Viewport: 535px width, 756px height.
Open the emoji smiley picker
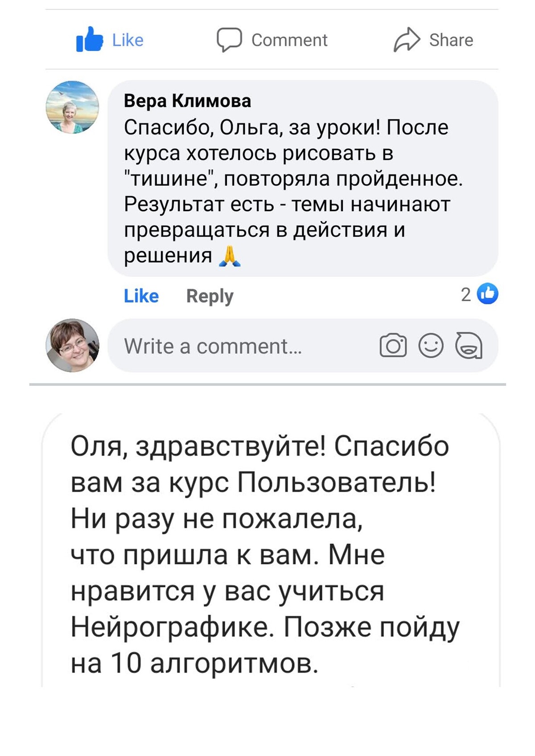431,346
